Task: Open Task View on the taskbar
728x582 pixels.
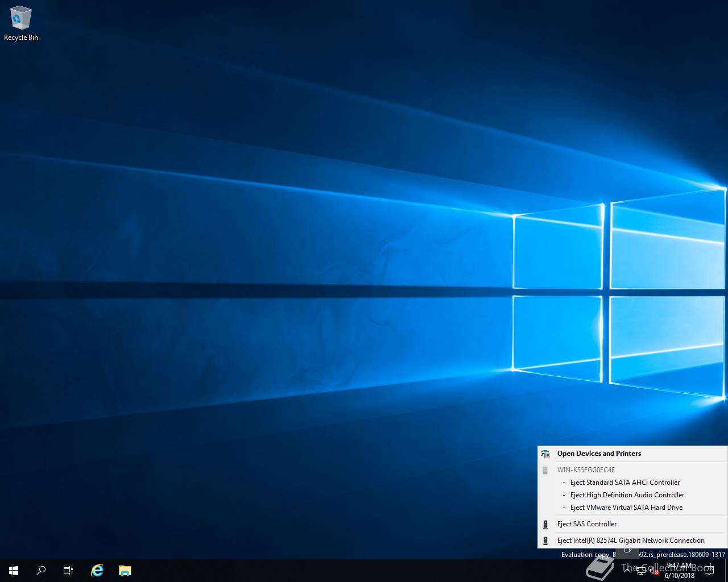Action: click(x=68, y=571)
